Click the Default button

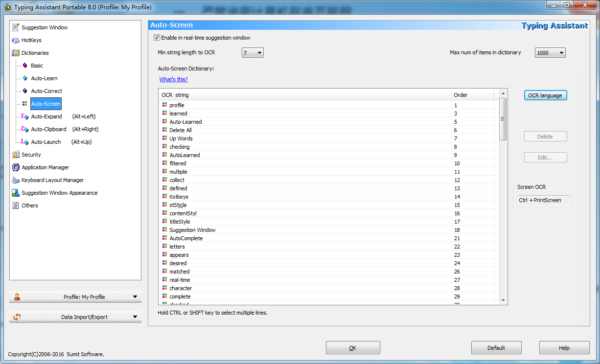[x=496, y=348]
